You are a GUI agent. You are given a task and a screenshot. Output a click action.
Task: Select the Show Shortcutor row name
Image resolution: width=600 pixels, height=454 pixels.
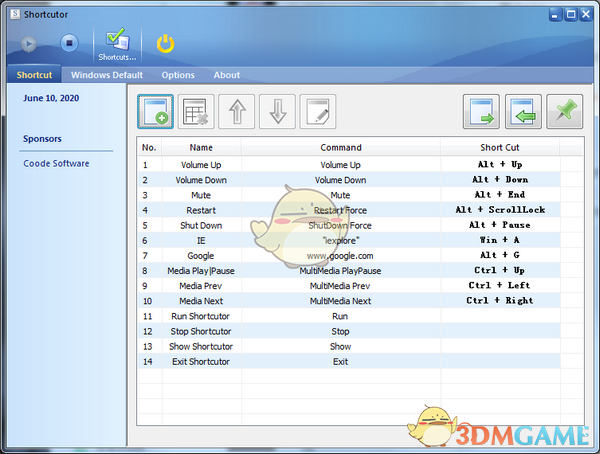(201, 346)
